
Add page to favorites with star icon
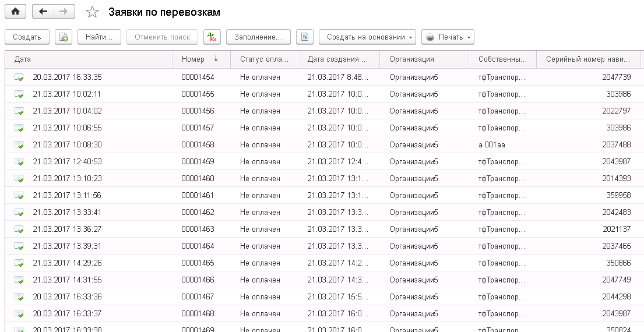click(93, 12)
